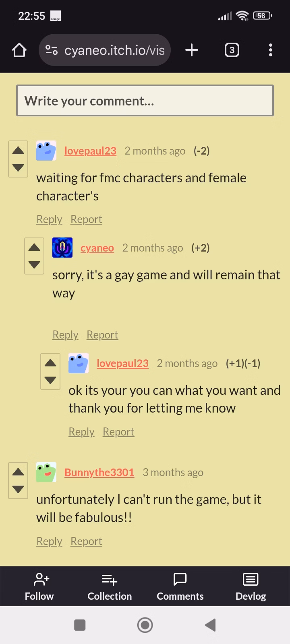Downvote lovepaul23's first comment
This screenshot has width=290, height=644.
coord(18,167)
